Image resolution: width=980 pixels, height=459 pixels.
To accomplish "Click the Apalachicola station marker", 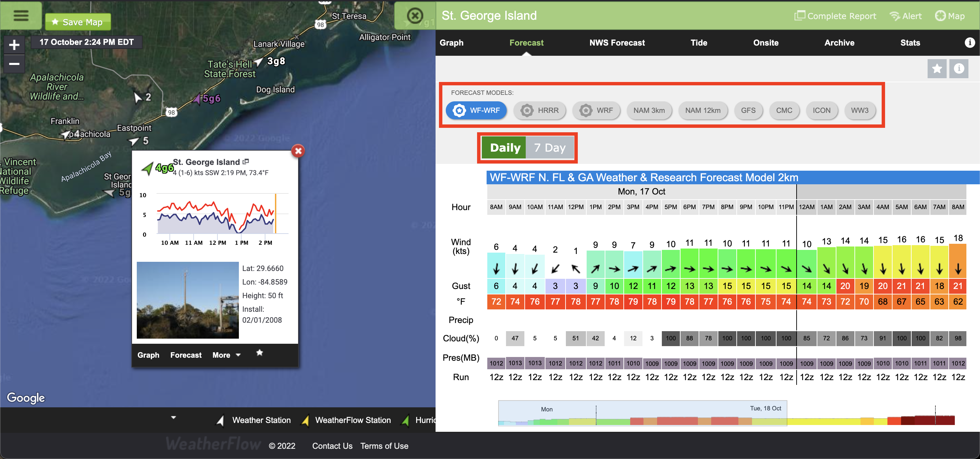I will tap(66, 135).
